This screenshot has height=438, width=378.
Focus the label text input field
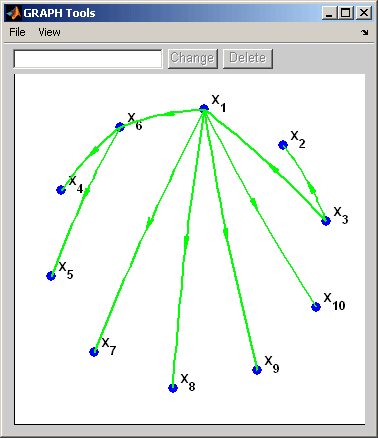click(88, 59)
